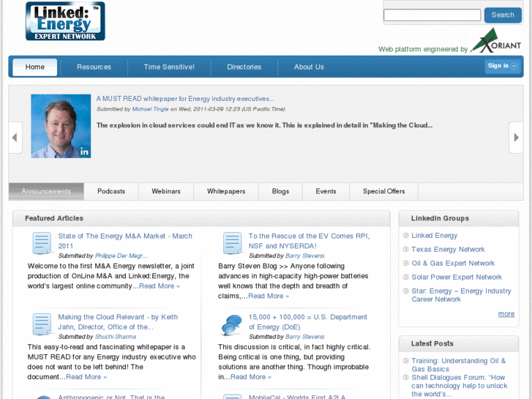Open Philippe Der Megr... author link
Image resolution: width=532 pixels, height=399 pixels.
pyautogui.click(x=121, y=256)
